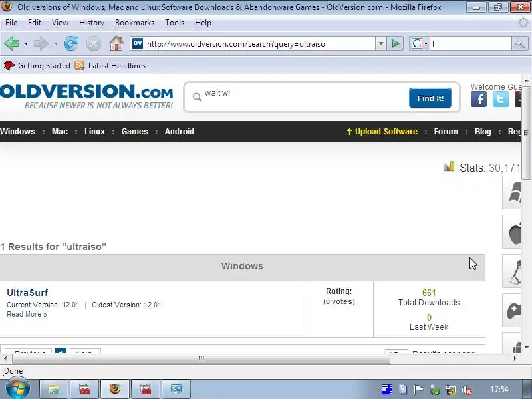Image resolution: width=532 pixels, height=399 pixels.
Task: Click the muted volume tray icon
Action: click(x=467, y=390)
